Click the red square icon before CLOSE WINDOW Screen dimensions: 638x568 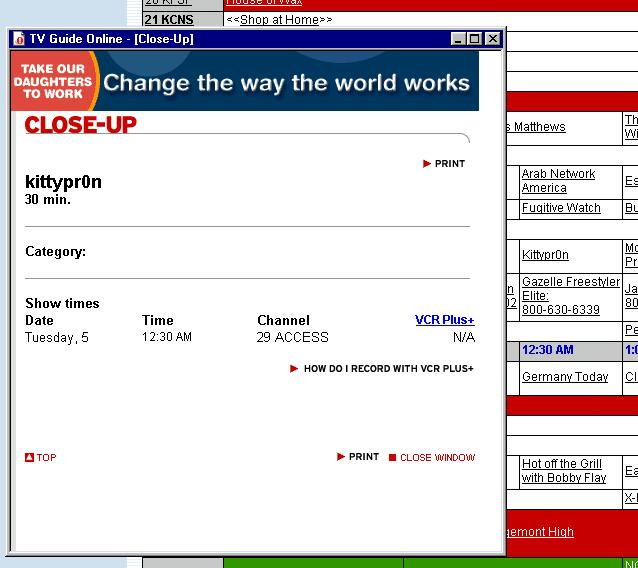392,458
